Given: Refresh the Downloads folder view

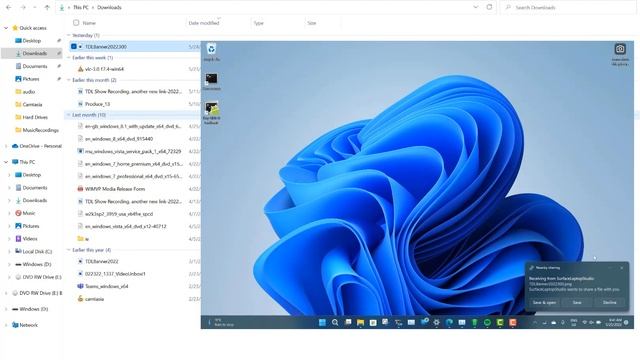Looking at the screenshot, I should (x=489, y=7).
